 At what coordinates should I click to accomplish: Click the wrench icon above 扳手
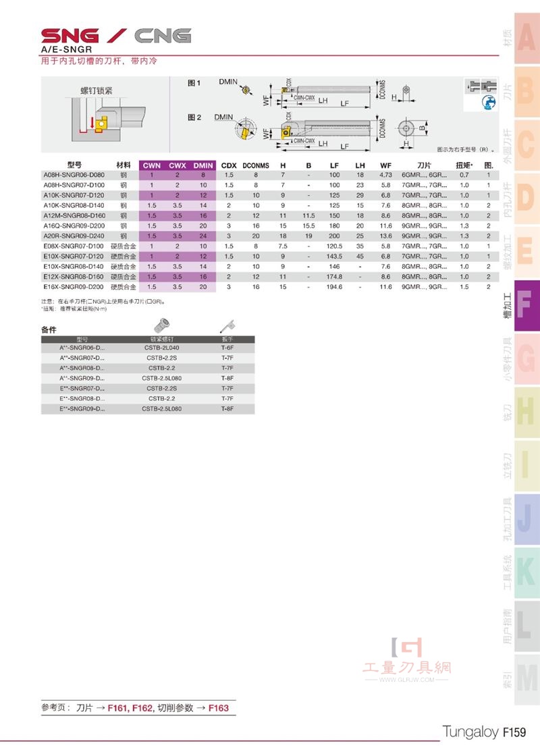pyautogui.click(x=227, y=327)
